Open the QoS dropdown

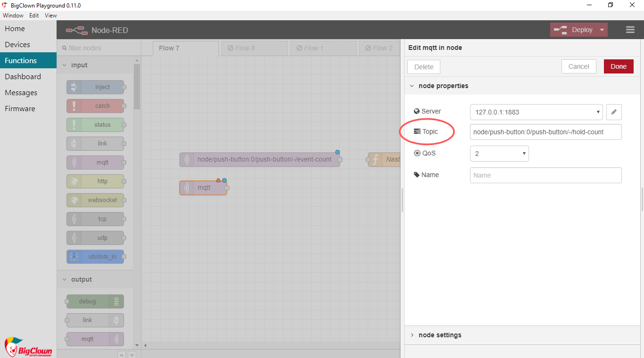(x=499, y=154)
